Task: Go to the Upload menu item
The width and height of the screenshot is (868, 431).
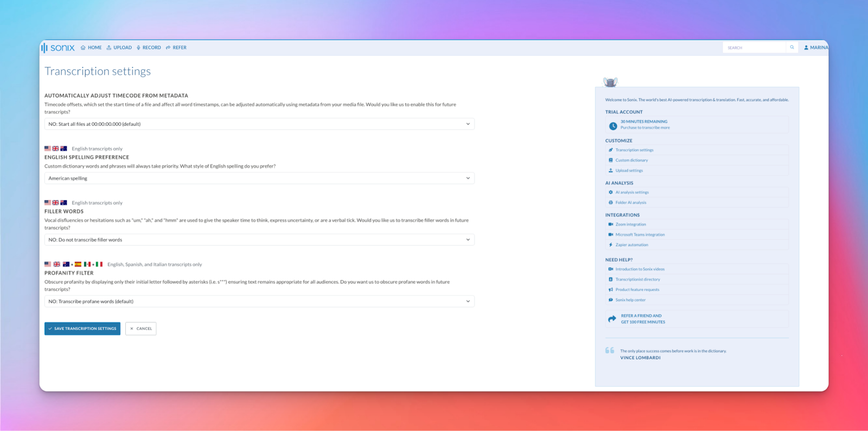Action: pyautogui.click(x=119, y=48)
